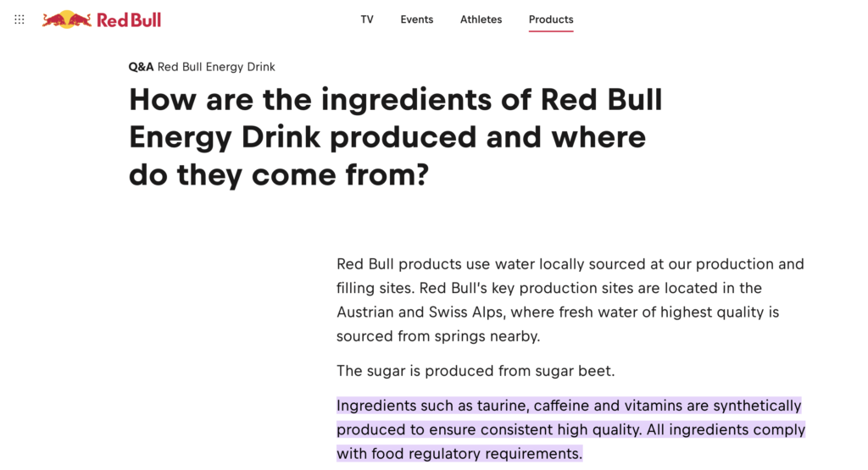Open the TV menu item
868x470 pixels.
point(367,19)
